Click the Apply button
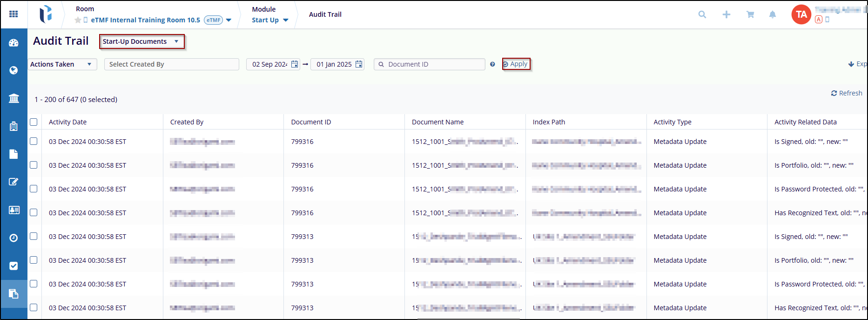Image resolution: width=868 pixels, height=320 pixels. (516, 64)
